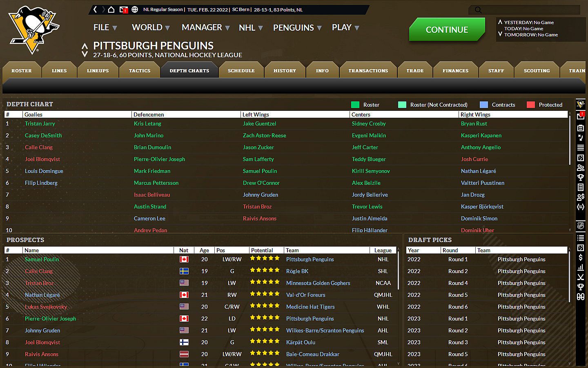Open the sidebar Penguins team logo shortcut
Viewport: 588px width, 368px height.
[x=581, y=105]
